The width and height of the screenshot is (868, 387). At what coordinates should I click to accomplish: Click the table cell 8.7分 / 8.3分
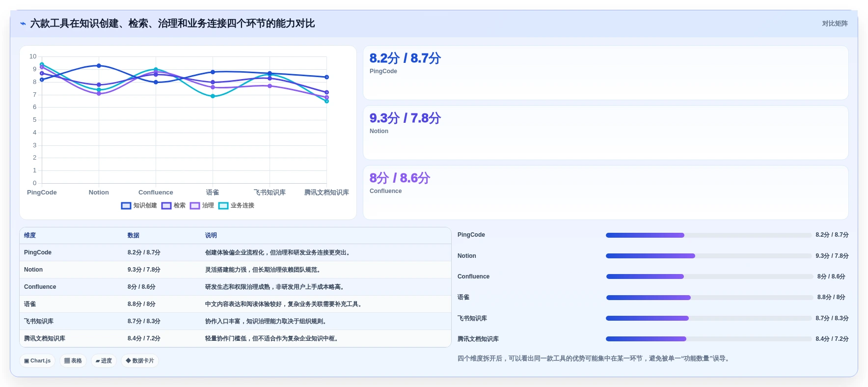pos(144,321)
